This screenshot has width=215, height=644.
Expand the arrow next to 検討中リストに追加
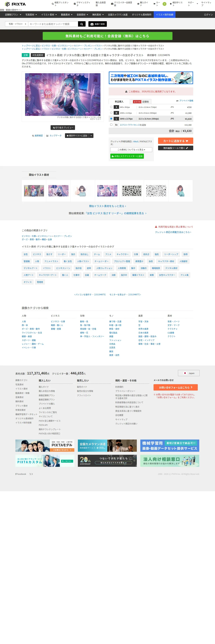coord(91,135)
